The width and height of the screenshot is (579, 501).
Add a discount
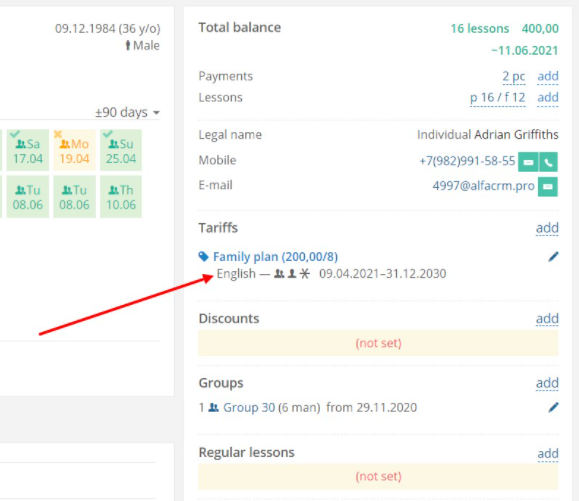coord(547,319)
